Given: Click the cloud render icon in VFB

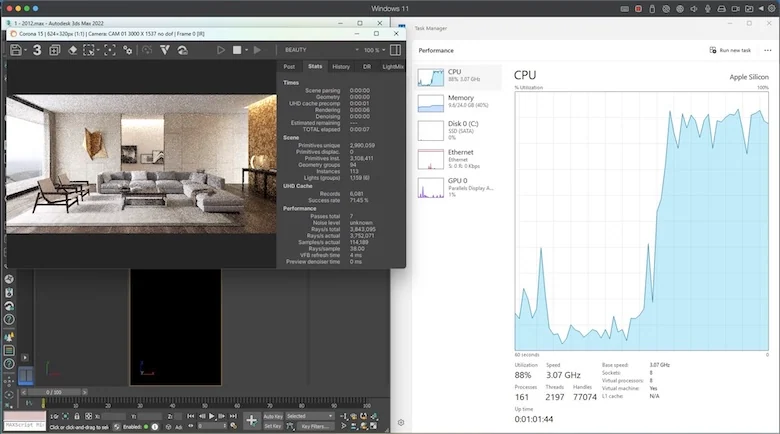Looking at the screenshot, I should pyautogui.click(x=183, y=50).
